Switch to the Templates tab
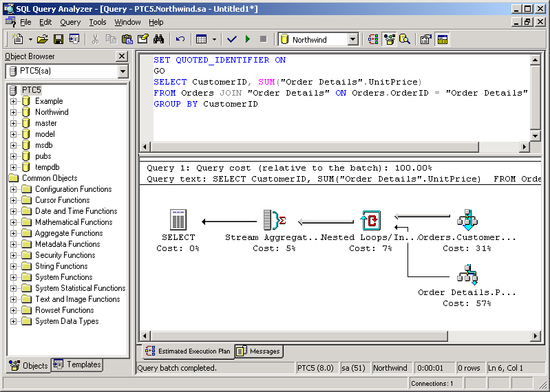 pyautogui.click(x=77, y=364)
